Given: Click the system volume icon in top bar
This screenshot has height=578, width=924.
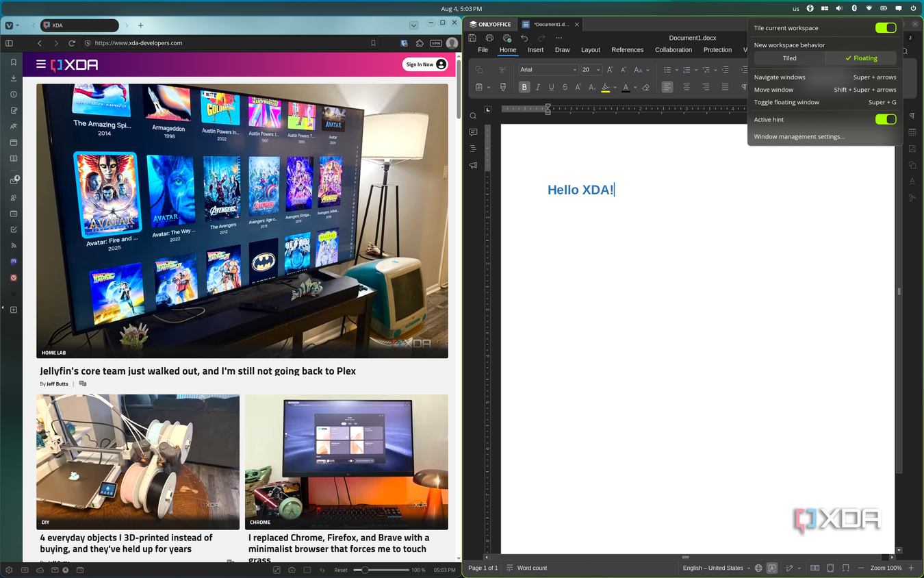Looking at the screenshot, I should coord(839,8).
